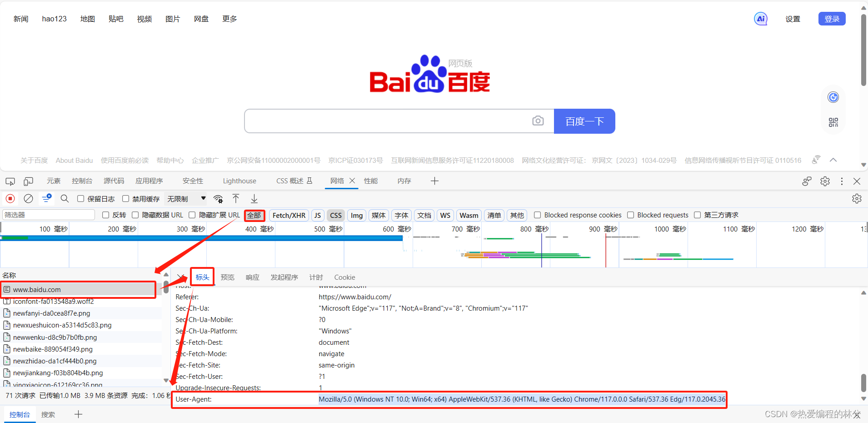The width and height of the screenshot is (868, 423).
Task: Click the import HAR upload arrow
Action: point(236,198)
